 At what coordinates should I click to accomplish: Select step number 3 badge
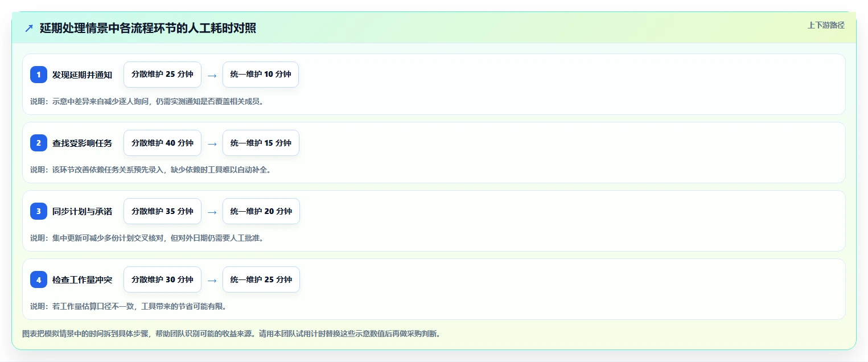(x=39, y=211)
